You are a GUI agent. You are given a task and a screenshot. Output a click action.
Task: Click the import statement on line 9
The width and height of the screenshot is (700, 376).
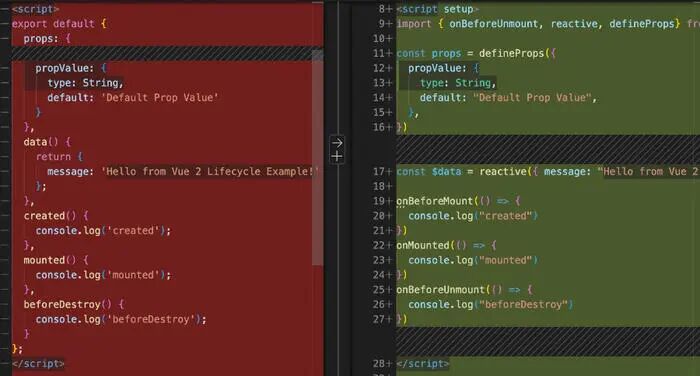coord(548,24)
